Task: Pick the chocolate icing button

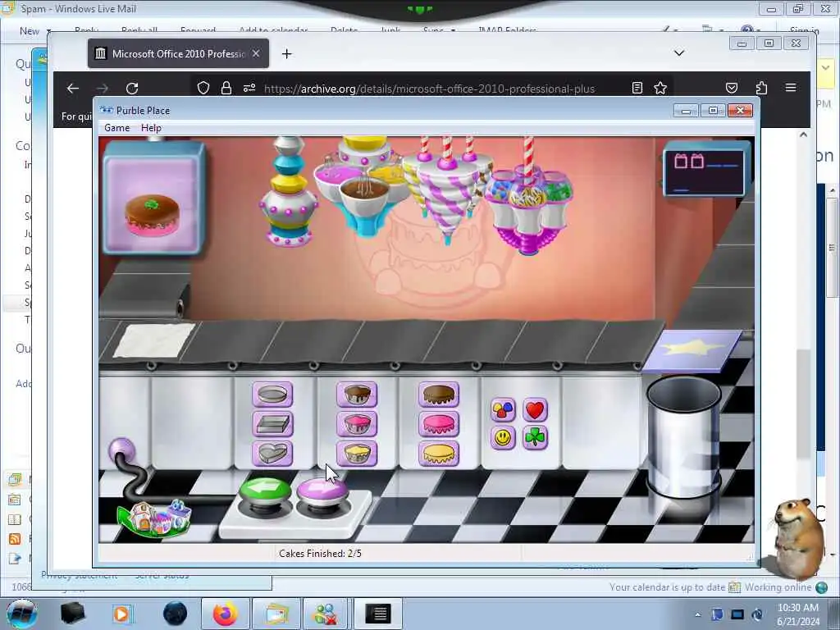Action: click(x=439, y=395)
